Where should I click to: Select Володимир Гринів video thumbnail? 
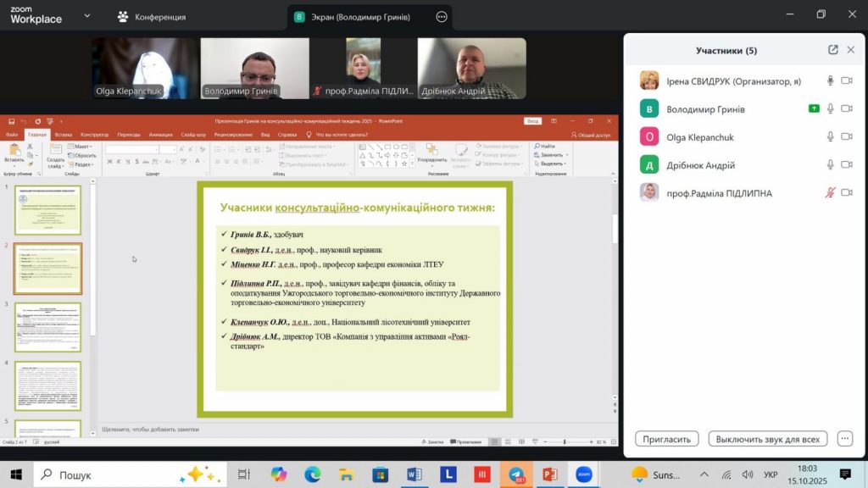253,68
